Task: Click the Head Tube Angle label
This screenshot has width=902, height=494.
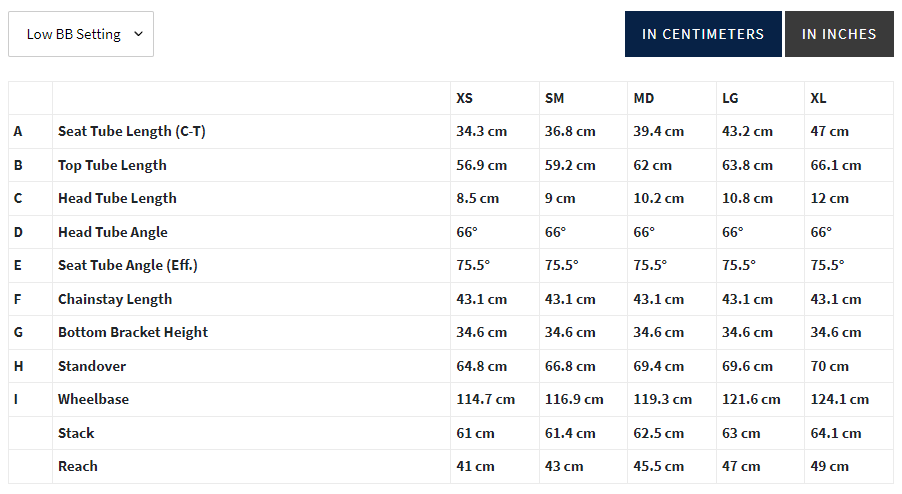Action: 113,232
